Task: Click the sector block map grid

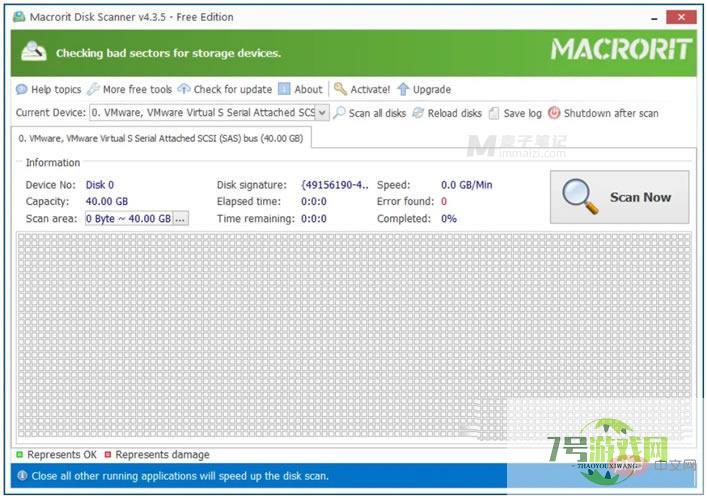Action: pos(354,336)
